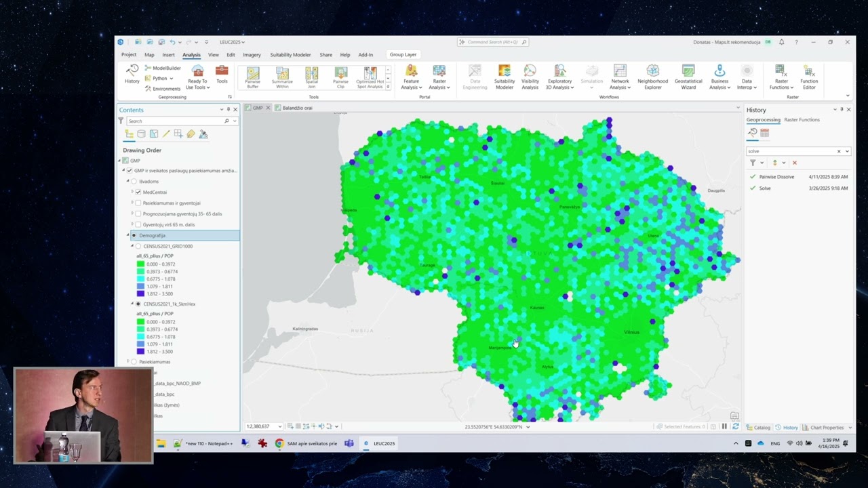The image size is (868, 488).
Task: Open the Pairwise Clip tool
Action: [340, 77]
